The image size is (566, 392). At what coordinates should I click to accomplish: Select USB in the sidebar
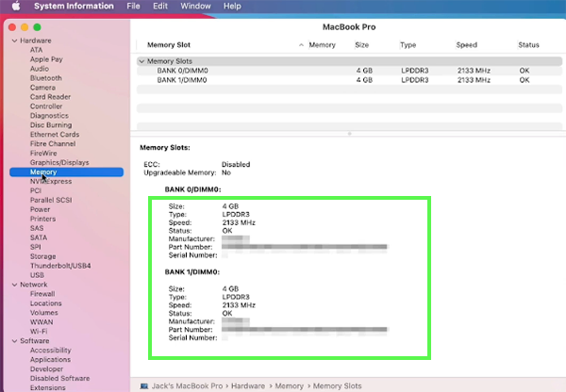(x=37, y=275)
